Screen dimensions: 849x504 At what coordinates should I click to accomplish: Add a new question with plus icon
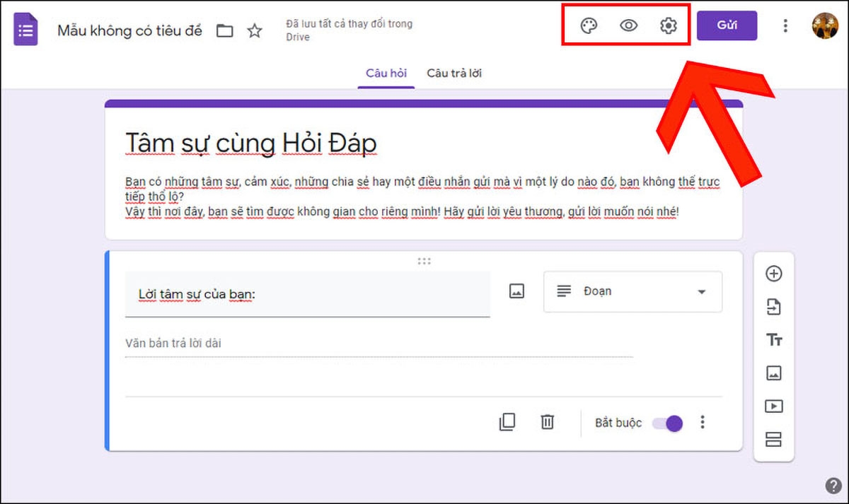pyautogui.click(x=773, y=274)
